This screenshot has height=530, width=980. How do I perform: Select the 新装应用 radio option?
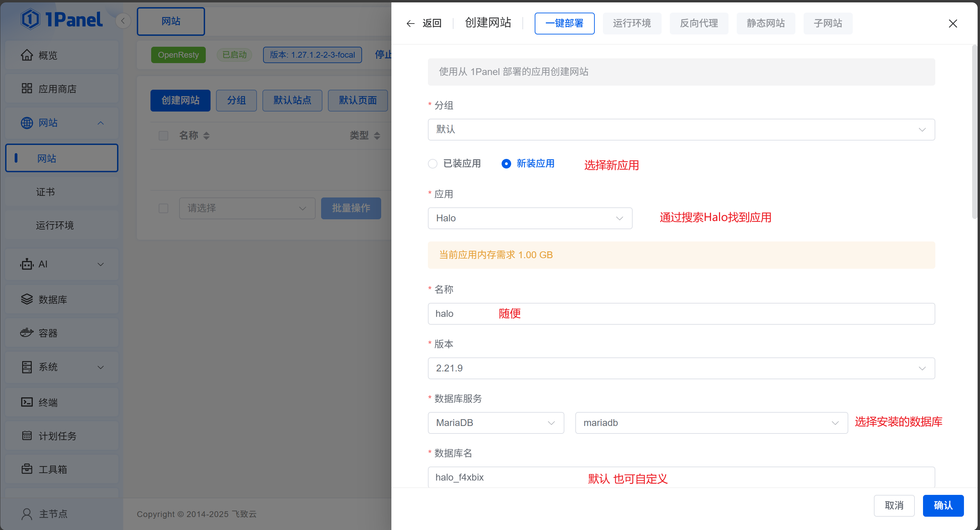click(x=506, y=163)
